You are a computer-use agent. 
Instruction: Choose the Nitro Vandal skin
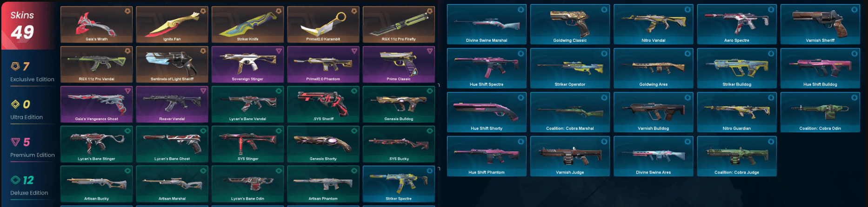click(653, 25)
